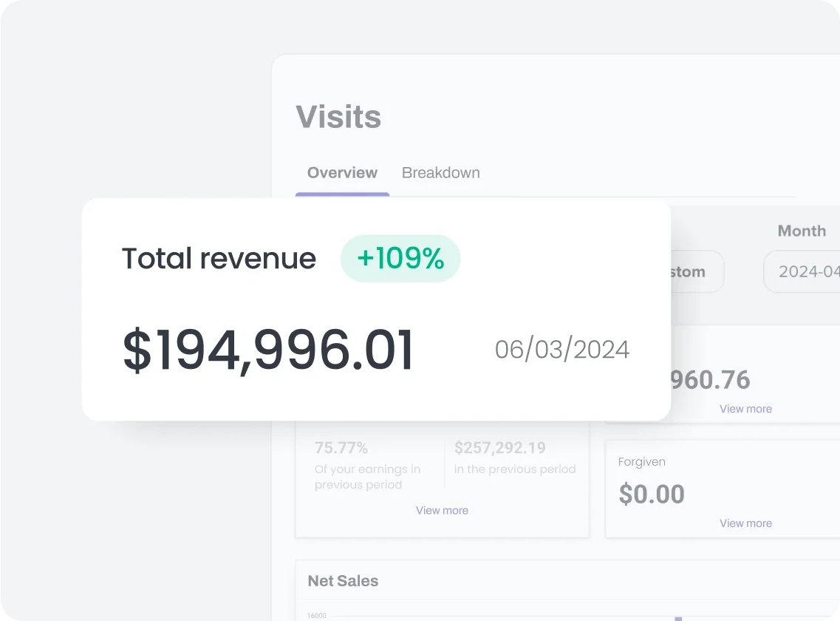Image resolution: width=840 pixels, height=621 pixels.
Task: Click the Forgiven card label
Action: pos(642,462)
